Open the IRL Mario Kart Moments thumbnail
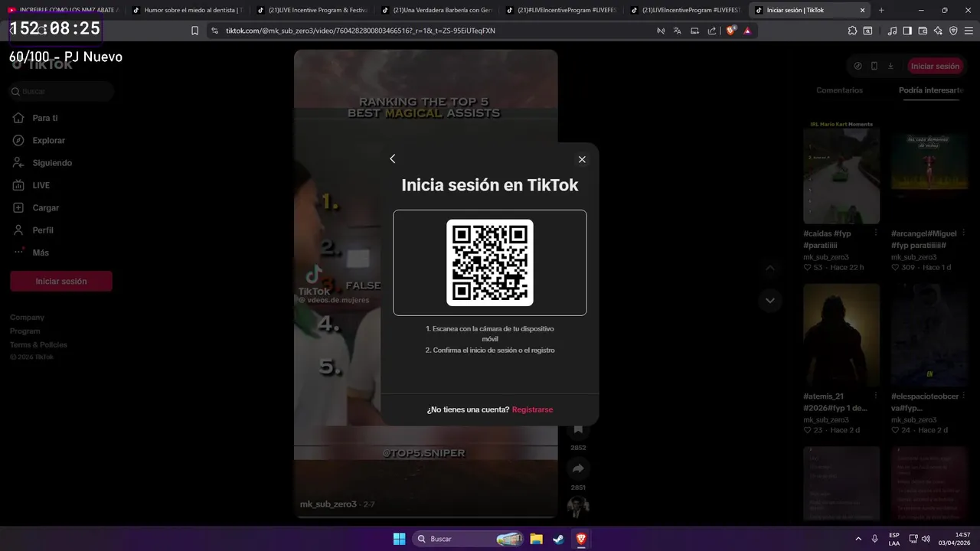This screenshot has width=980, height=551. click(x=841, y=171)
